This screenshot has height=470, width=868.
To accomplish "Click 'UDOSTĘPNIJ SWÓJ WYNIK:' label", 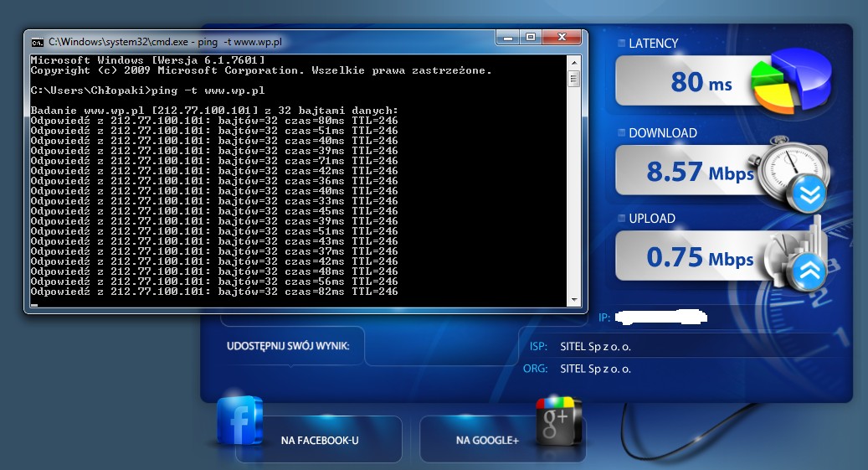I will [x=288, y=346].
